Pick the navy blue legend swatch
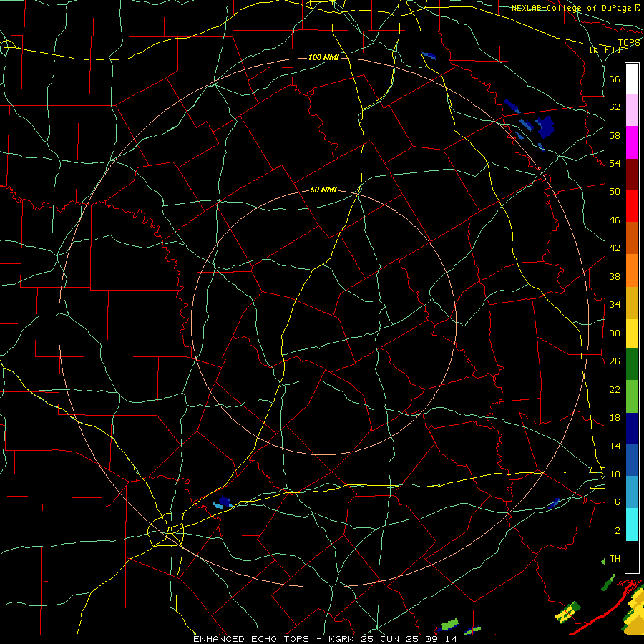The width and height of the screenshot is (644, 644). click(x=632, y=429)
